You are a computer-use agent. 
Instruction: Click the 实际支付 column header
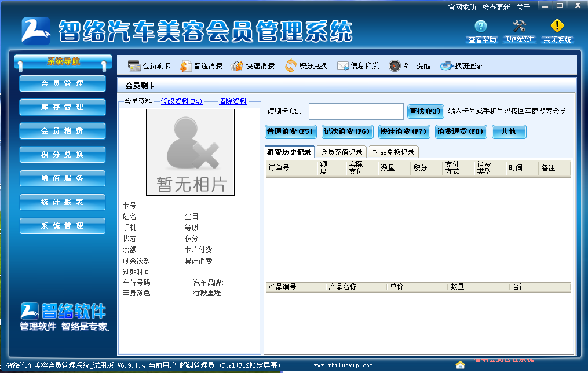pos(362,168)
